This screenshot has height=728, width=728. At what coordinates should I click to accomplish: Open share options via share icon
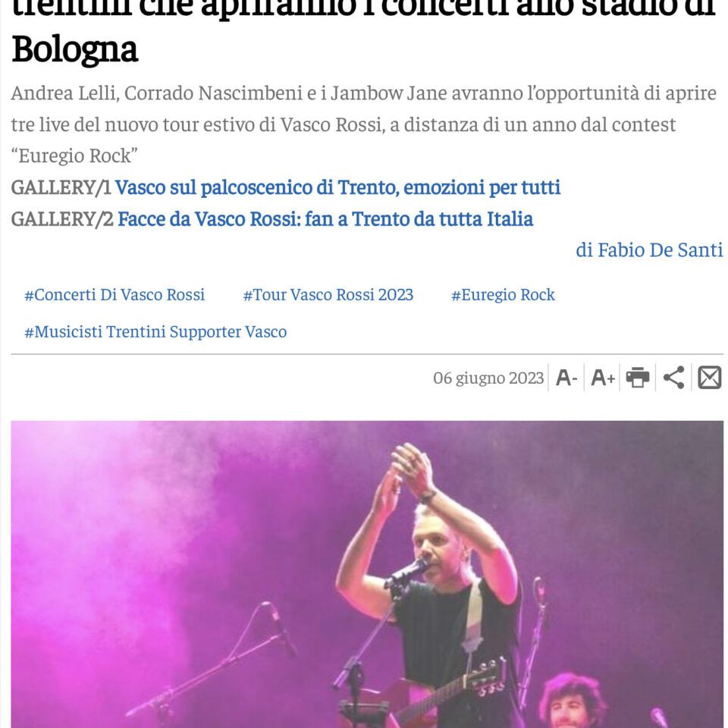[x=673, y=377]
